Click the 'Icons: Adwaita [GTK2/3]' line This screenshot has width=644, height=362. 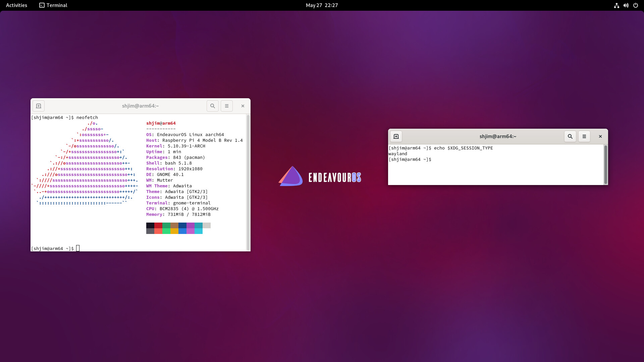[177, 197]
